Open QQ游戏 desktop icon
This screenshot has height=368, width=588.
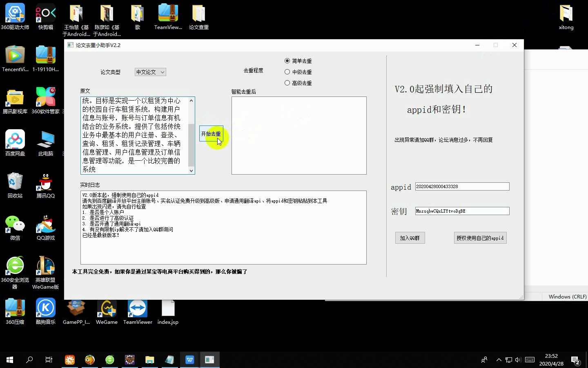[46, 227]
